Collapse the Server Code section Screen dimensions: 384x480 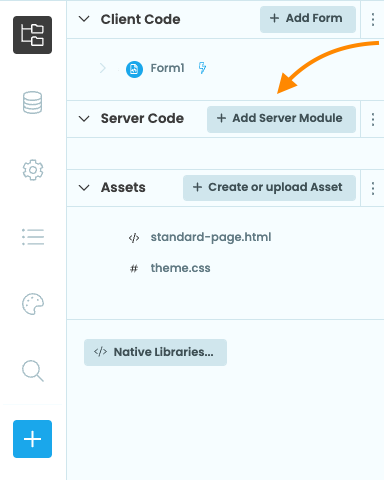click(84, 119)
